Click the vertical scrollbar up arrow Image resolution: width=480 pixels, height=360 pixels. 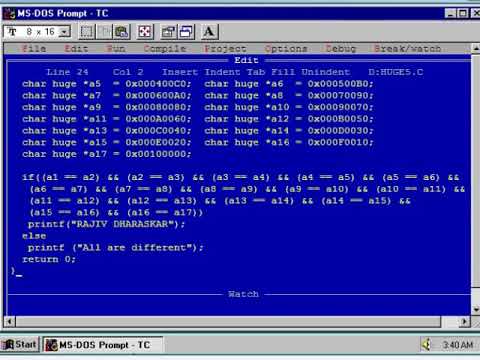coord(476,48)
